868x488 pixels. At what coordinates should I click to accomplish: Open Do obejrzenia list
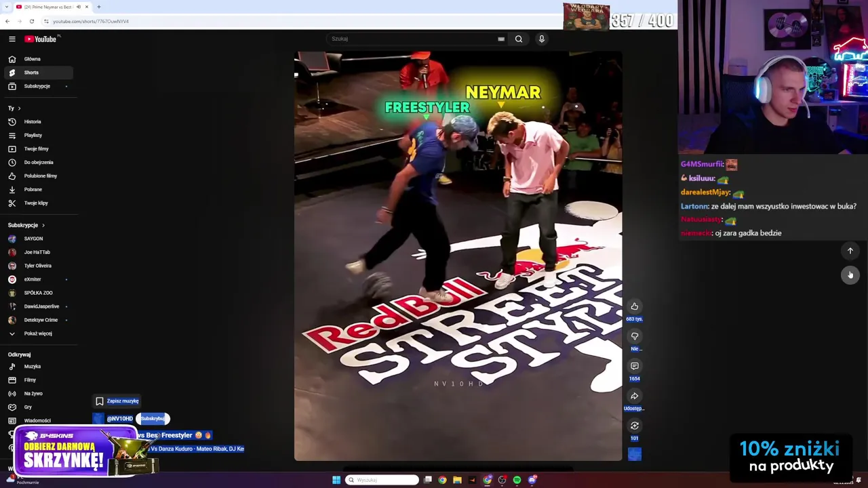pos(39,163)
